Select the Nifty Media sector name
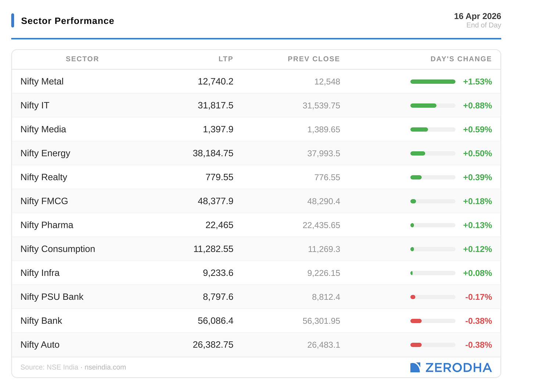 tap(43, 129)
